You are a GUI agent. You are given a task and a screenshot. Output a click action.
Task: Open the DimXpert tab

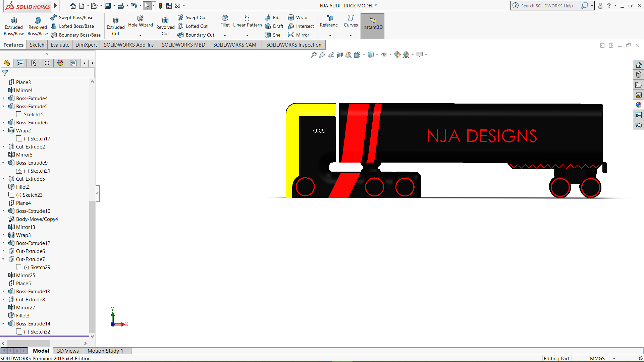tap(86, 45)
